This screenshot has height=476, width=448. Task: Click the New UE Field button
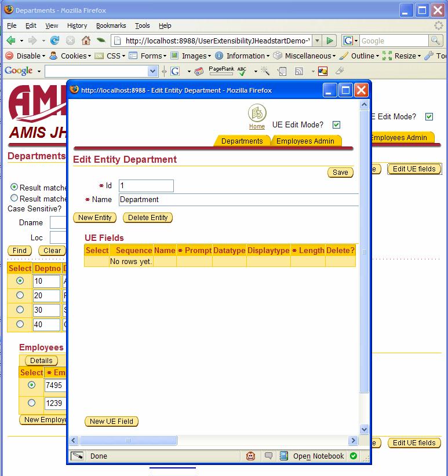click(x=111, y=422)
